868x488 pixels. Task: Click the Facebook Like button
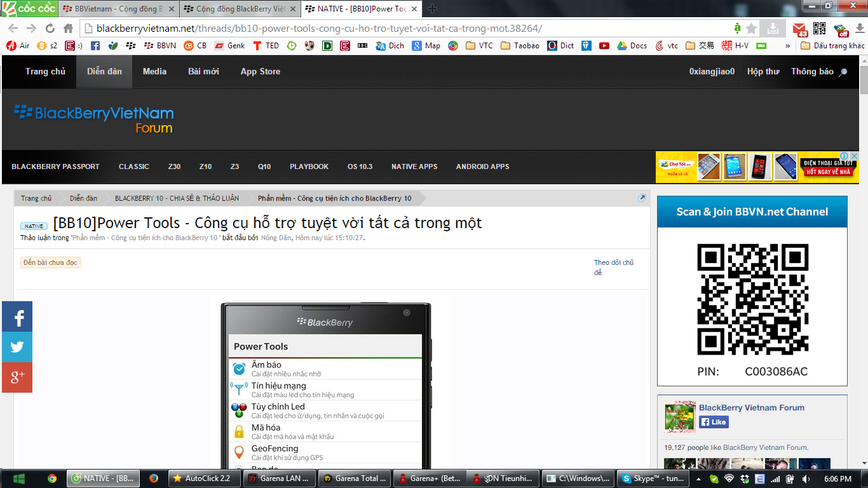714,422
